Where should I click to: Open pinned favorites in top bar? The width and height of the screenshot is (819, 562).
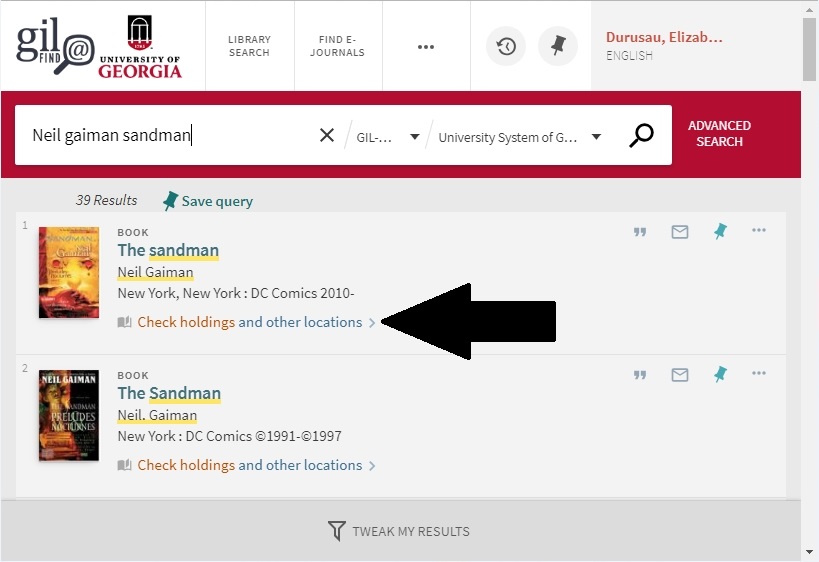tap(558, 46)
